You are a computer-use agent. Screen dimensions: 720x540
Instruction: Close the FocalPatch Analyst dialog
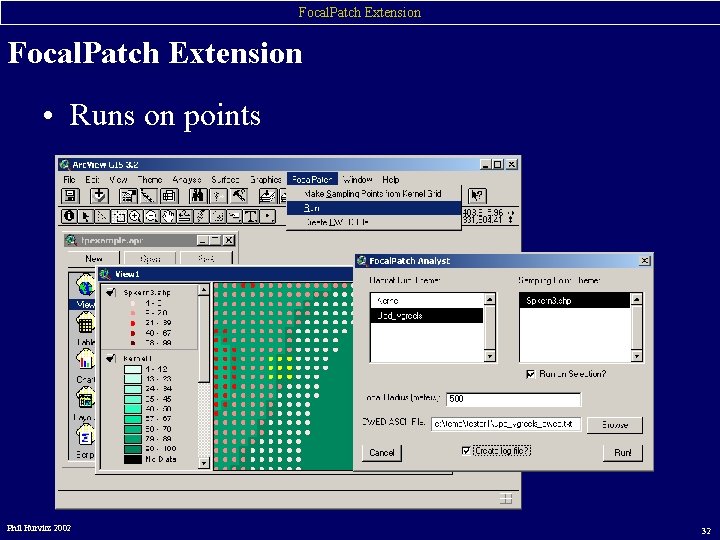[x=645, y=261]
